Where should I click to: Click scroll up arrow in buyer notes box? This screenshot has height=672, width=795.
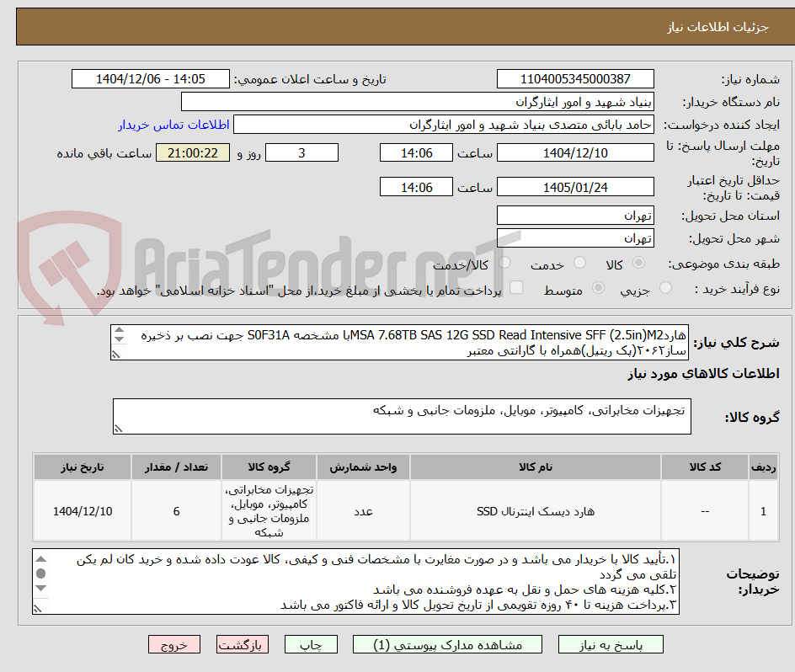[41, 559]
